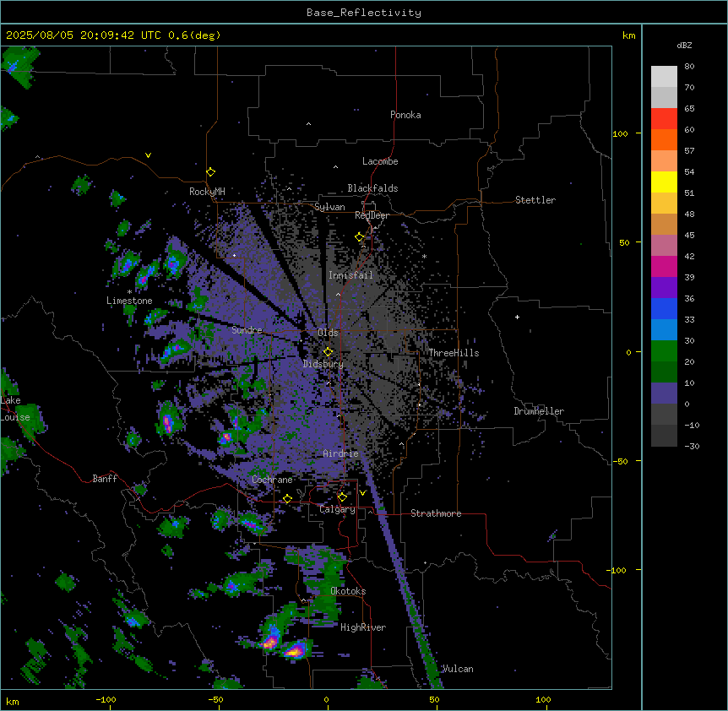
Task: Click the Base_Reflectivity title
Action: (x=364, y=13)
